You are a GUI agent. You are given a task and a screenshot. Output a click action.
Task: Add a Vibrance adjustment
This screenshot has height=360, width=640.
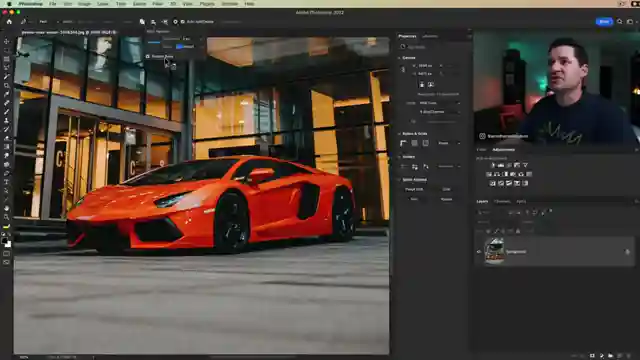click(525, 165)
